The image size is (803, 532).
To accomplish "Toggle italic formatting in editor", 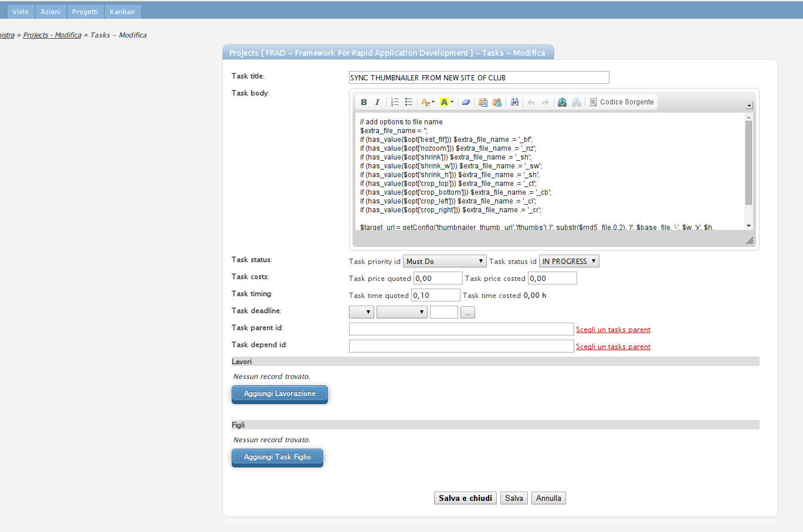I will (377, 102).
